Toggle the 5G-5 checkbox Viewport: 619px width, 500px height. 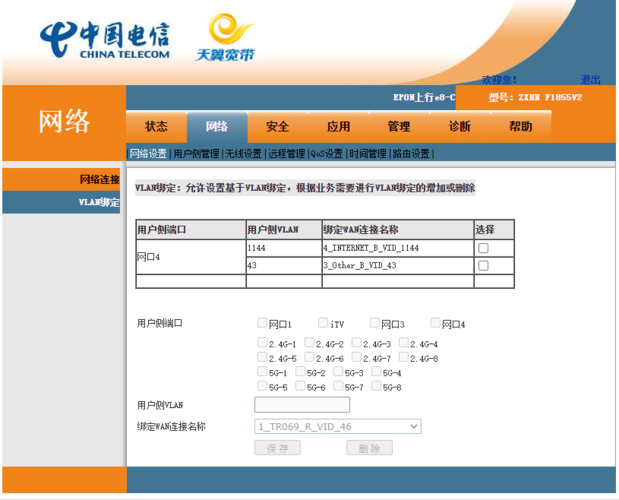click(262, 386)
